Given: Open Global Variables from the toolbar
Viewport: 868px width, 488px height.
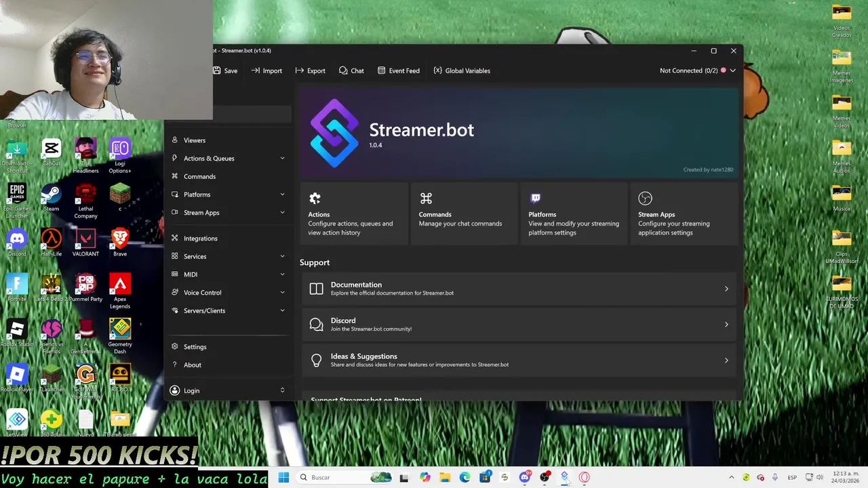Looking at the screenshot, I should click(x=462, y=70).
